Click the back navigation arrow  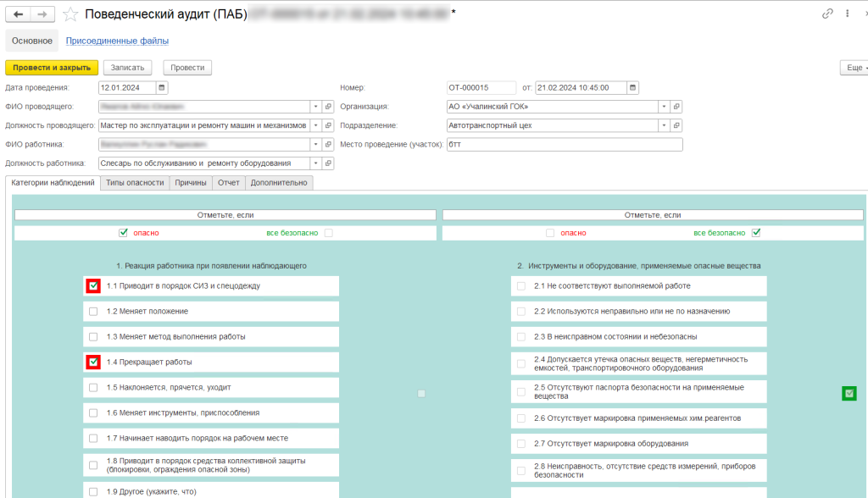click(19, 14)
